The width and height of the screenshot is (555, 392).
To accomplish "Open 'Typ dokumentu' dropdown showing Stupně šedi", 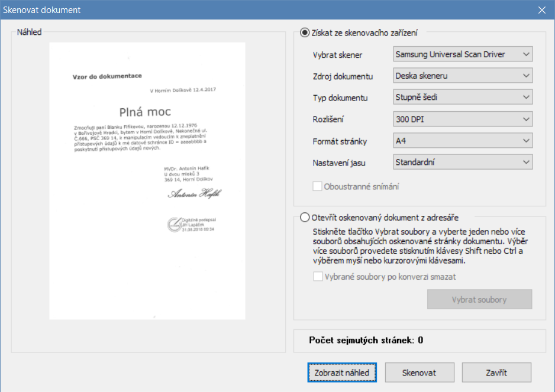I will (463, 97).
